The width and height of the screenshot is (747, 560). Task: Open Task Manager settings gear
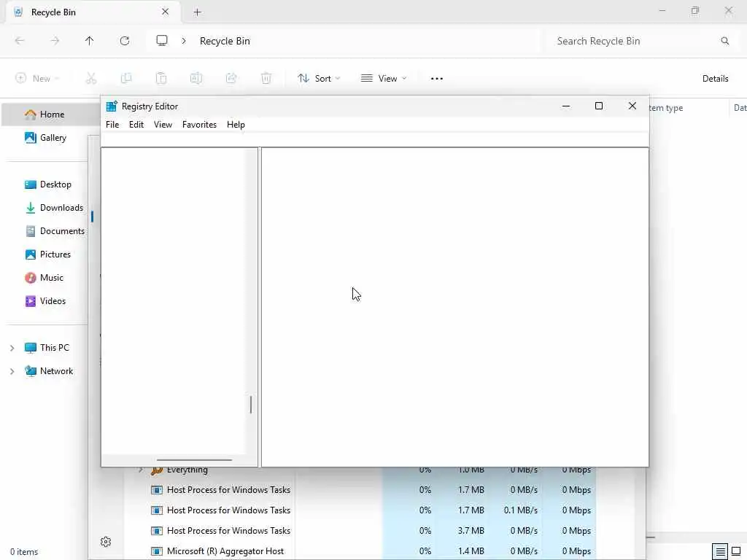tap(106, 542)
